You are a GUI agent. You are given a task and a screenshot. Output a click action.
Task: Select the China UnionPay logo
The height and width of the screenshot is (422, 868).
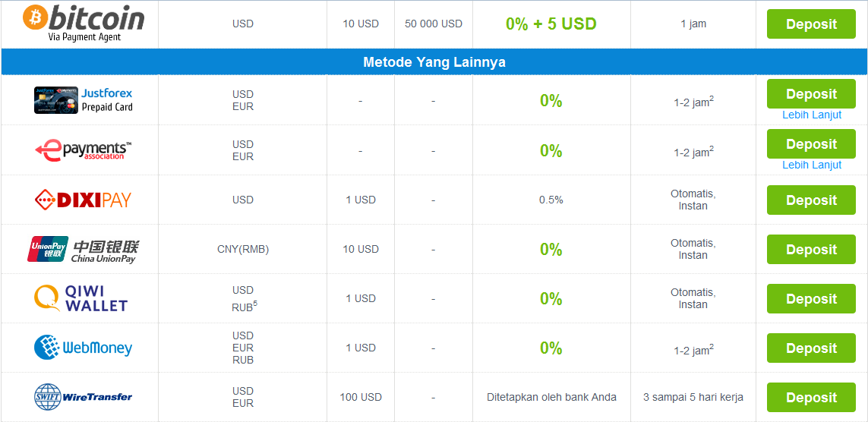pos(84,249)
